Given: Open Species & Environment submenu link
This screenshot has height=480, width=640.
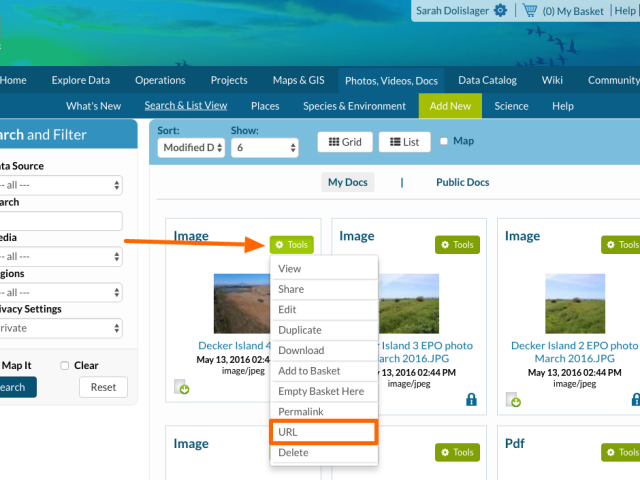Looking at the screenshot, I should (354, 106).
